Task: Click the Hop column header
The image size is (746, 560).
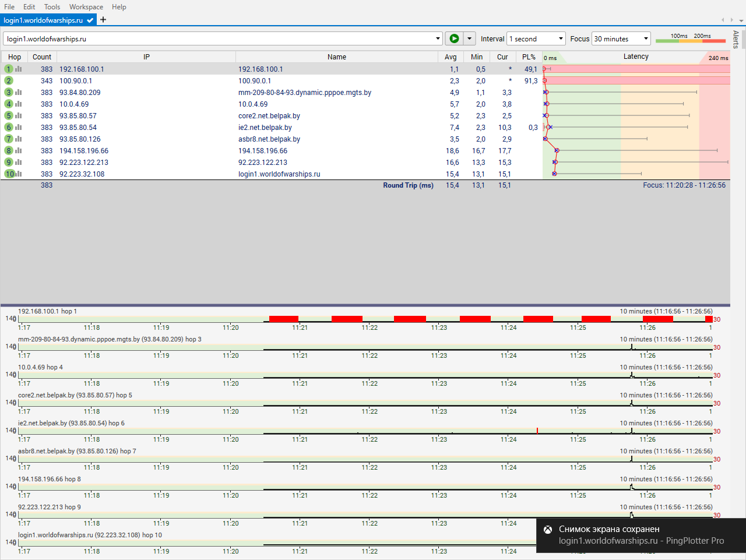Action: pos(15,57)
